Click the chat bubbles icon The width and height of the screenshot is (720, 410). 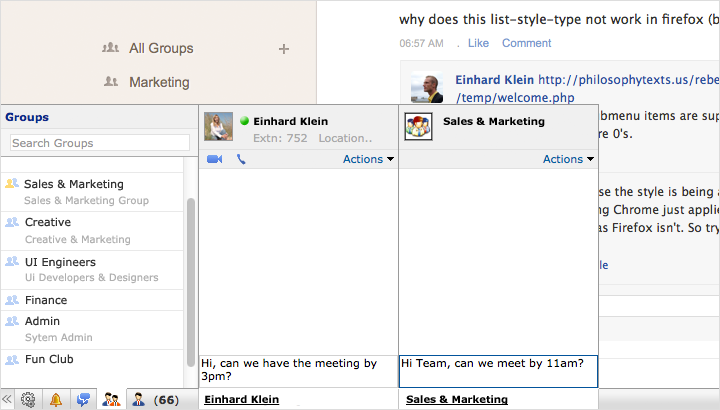pyautogui.click(x=83, y=400)
